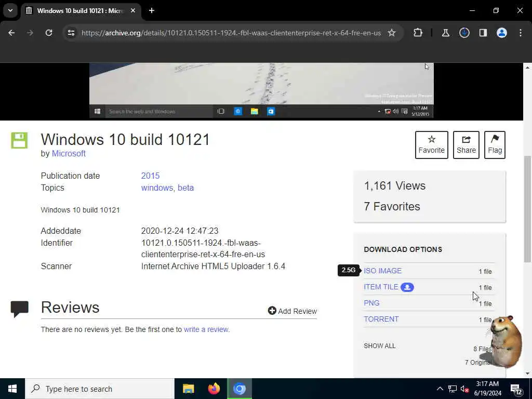This screenshot has width=532, height=399.
Task: Click the screenshot preview thumbnail
Action: [261, 90]
